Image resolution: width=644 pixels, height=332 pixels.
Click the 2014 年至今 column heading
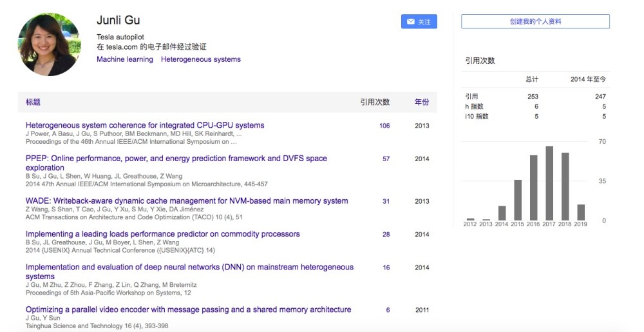click(588, 79)
